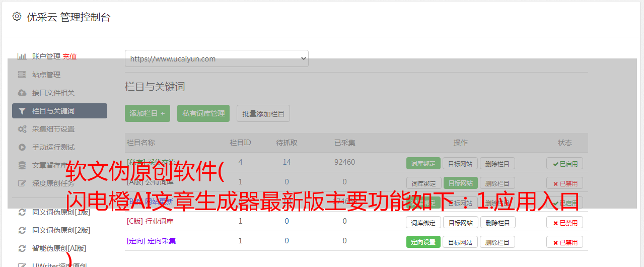Toggle 已禁用 status for 行业词库 row

pyautogui.click(x=565, y=222)
